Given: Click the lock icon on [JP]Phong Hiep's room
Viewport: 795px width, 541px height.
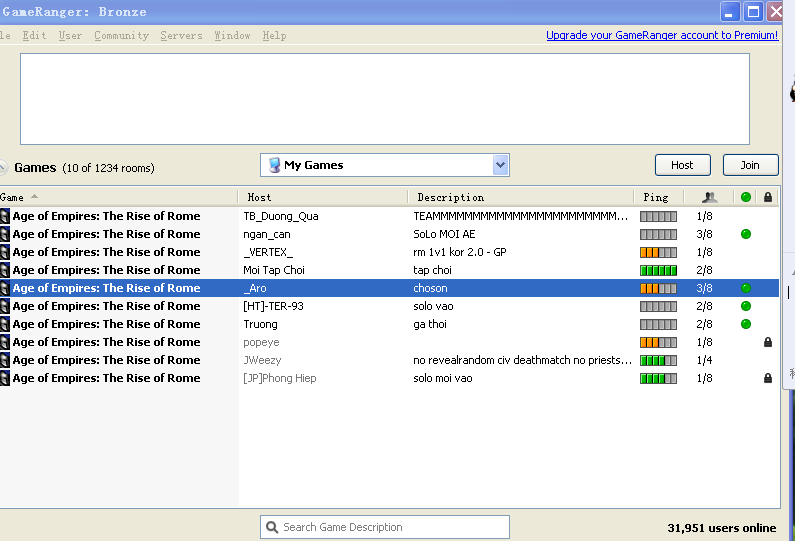Looking at the screenshot, I should coord(767,378).
